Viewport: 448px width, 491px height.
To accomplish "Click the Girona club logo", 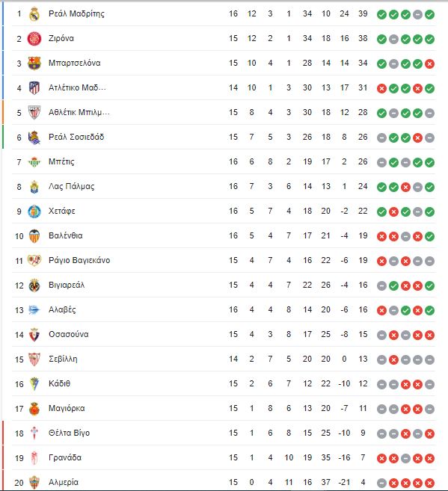I will point(34,39).
